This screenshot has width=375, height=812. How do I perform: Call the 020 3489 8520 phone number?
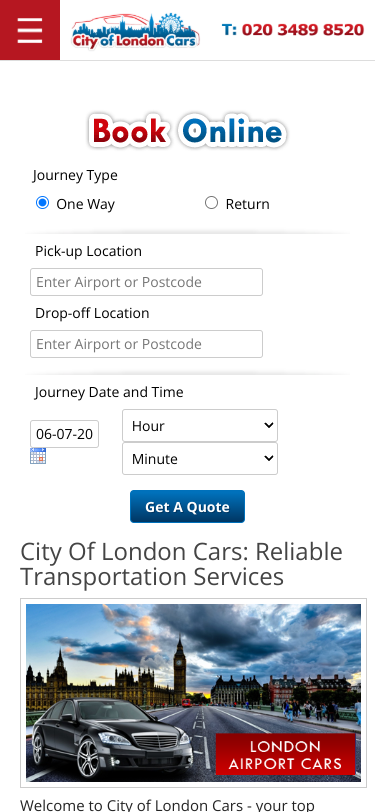[x=293, y=30]
